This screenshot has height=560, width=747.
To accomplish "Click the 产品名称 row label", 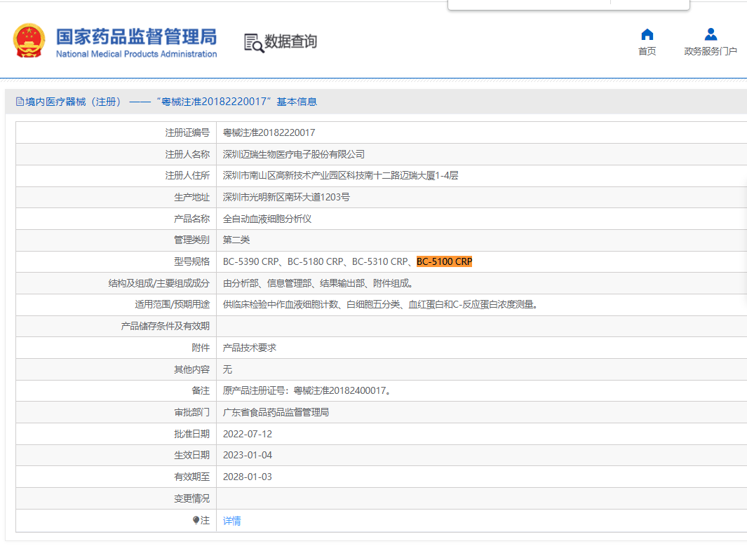I will click(x=191, y=219).
